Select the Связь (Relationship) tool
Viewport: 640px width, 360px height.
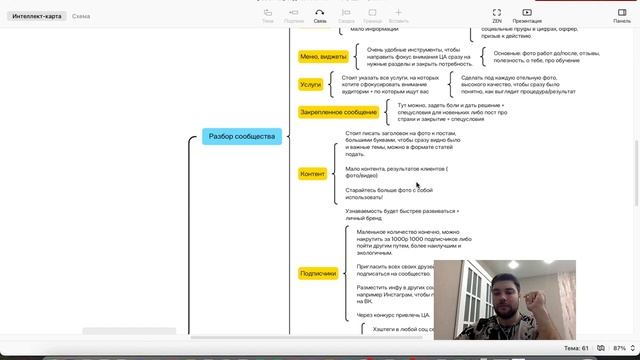coord(320,16)
